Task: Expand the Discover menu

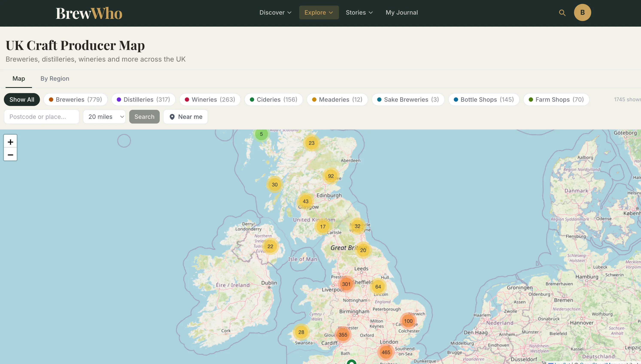Action: coord(275,12)
